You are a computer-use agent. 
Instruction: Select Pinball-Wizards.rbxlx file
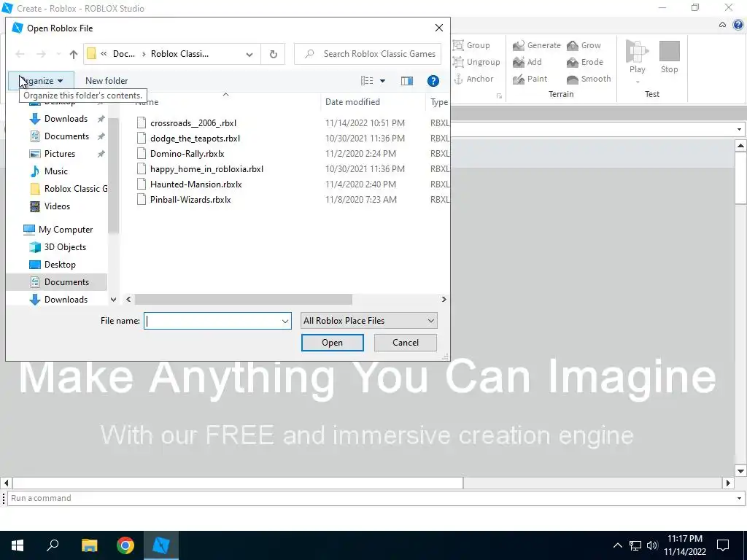(190, 200)
